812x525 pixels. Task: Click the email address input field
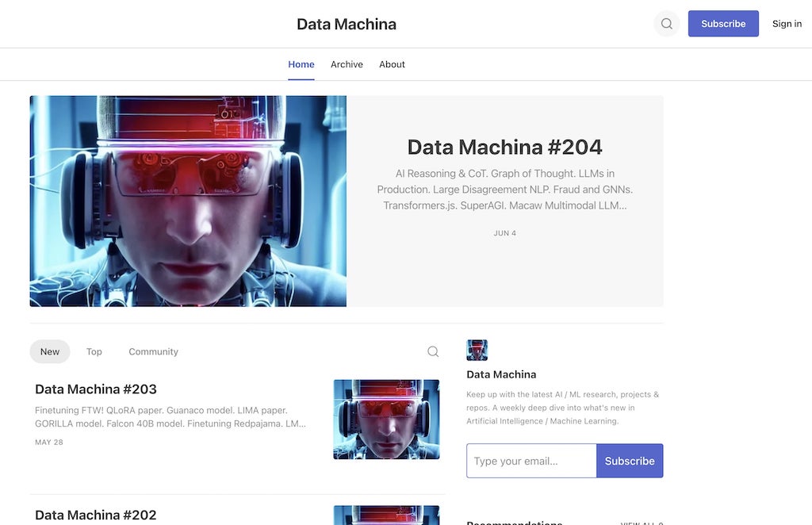tap(531, 461)
